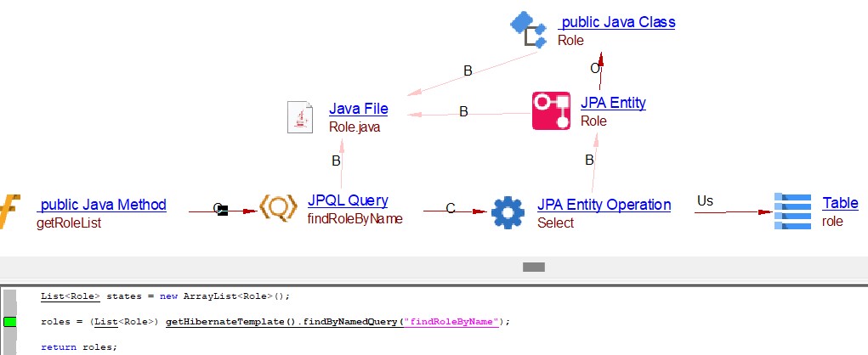This screenshot has height=355, width=868.
Task: Open the Java File link
Action: [x=358, y=109]
